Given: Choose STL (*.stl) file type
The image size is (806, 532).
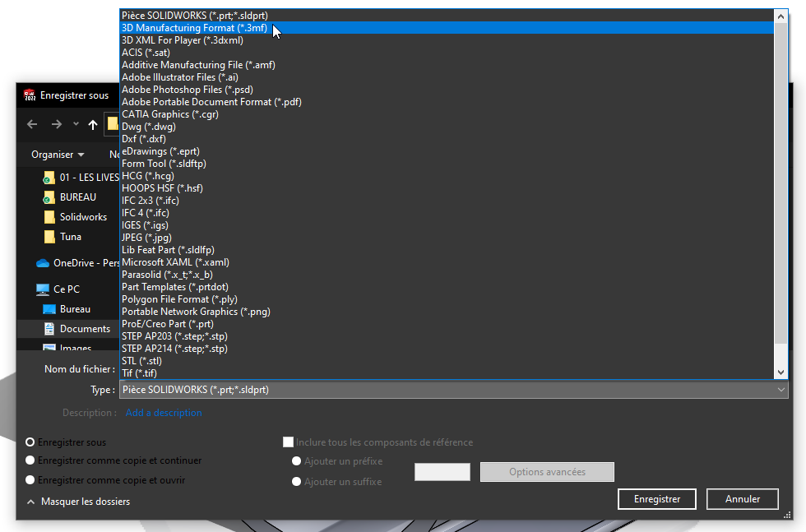Looking at the screenshot, I should [447, 361].
